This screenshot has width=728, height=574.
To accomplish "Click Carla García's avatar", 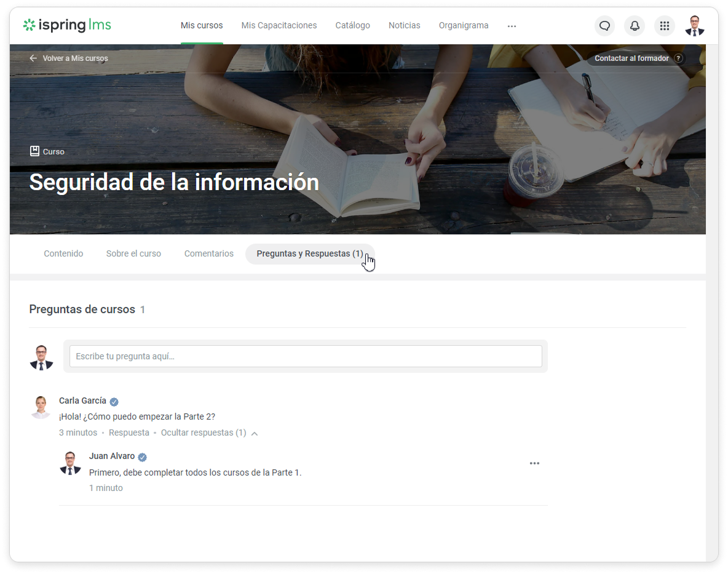I will pyautogui.click(x=41, y=407).
